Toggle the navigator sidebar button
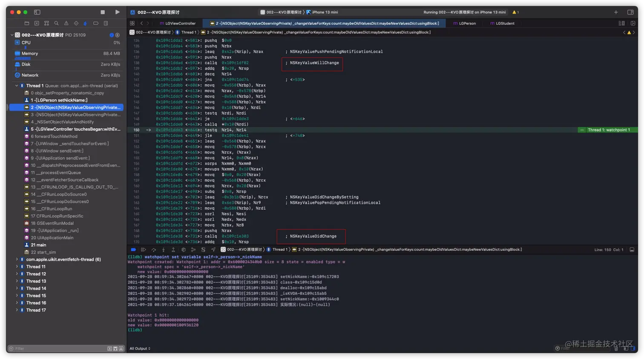Screen dimensions: 644x359 tap(37, 12)
